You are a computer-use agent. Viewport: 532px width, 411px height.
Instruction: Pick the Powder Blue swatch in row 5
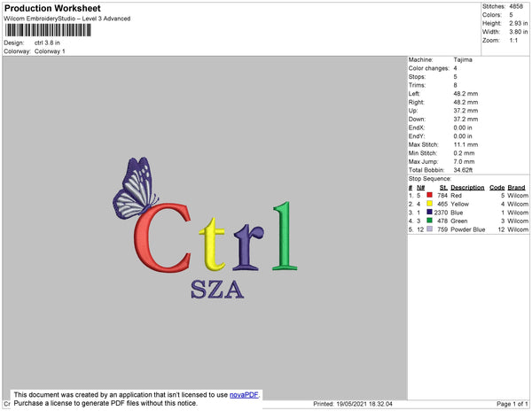tap(429, 229)
